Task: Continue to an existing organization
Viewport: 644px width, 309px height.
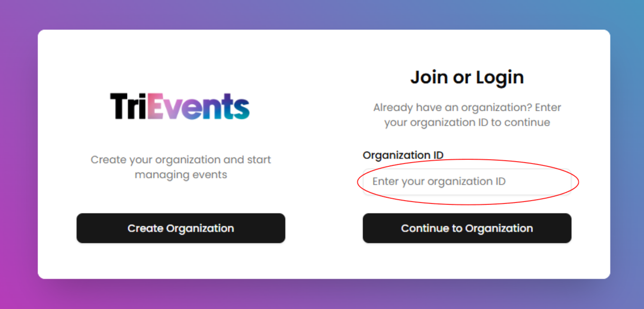Action: [x=467, y=228]
